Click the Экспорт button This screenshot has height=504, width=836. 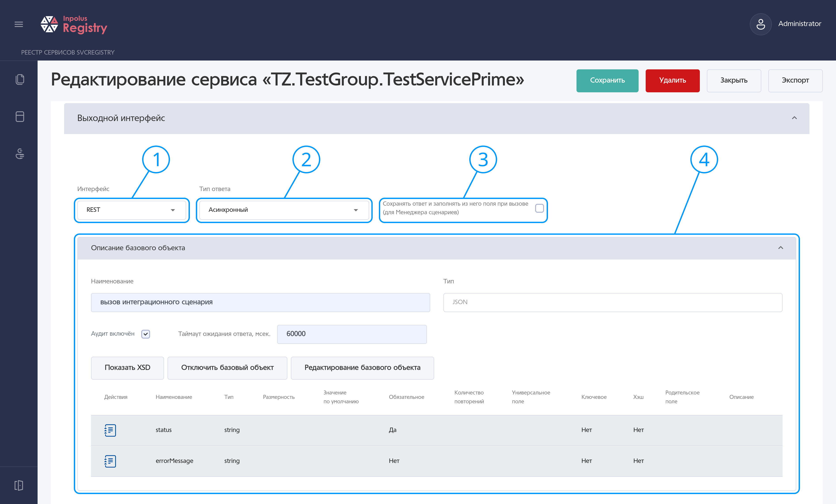pyautogui.click(x=795, y=80)
